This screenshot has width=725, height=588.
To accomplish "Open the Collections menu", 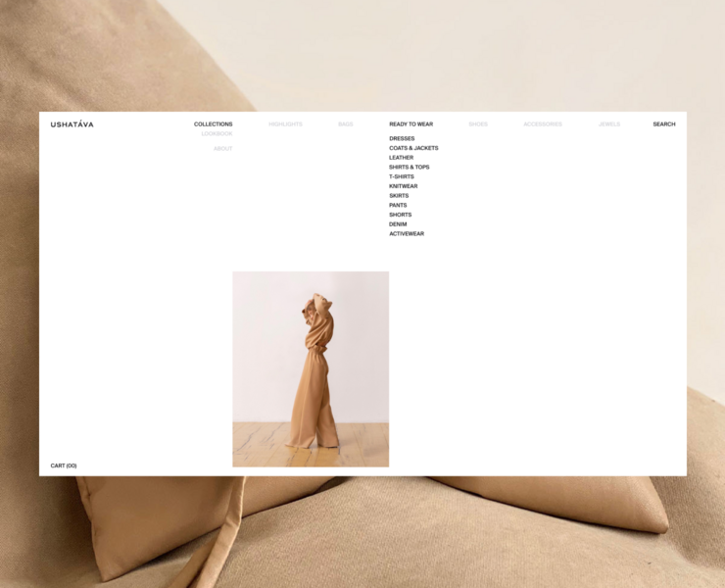I will click(x=214, y=124).
